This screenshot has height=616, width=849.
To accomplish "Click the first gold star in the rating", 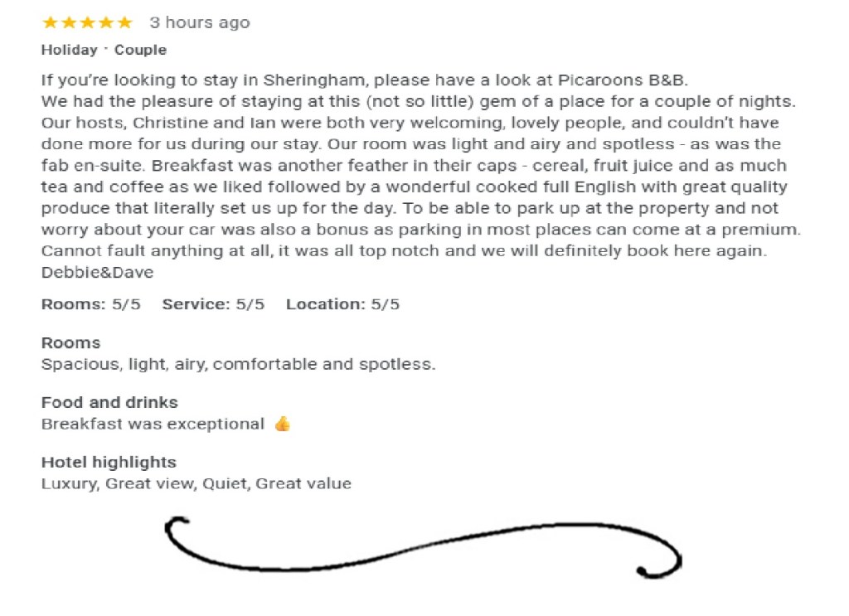I will [50, 22].
